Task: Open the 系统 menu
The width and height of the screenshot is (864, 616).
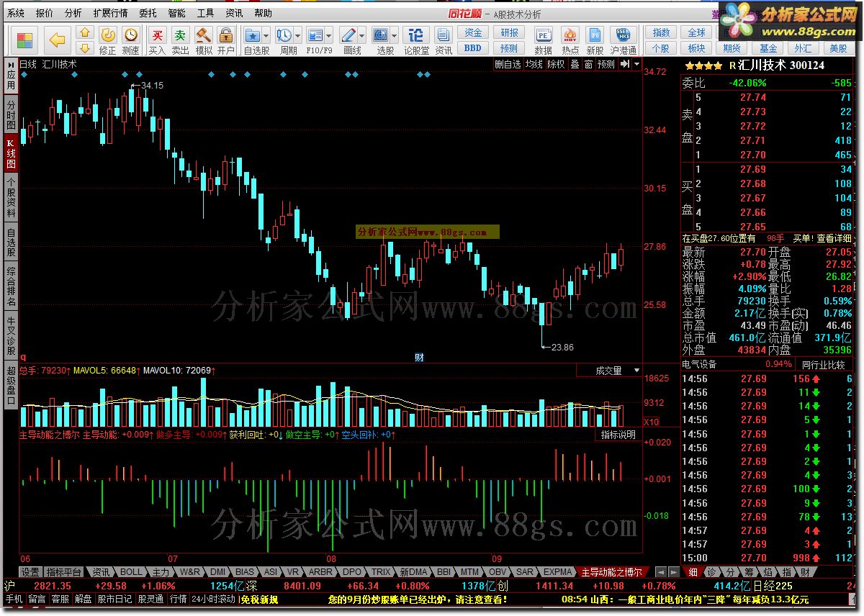Action: [x=16, y=13]
